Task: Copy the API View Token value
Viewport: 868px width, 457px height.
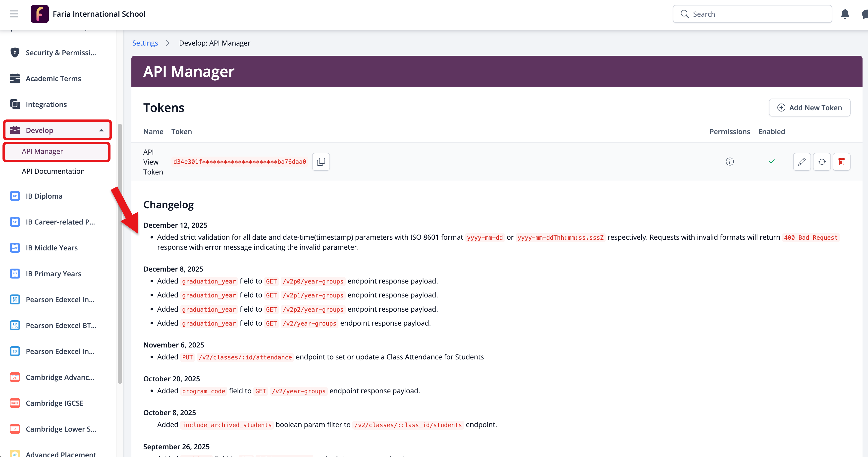Action: pos(321,162)
